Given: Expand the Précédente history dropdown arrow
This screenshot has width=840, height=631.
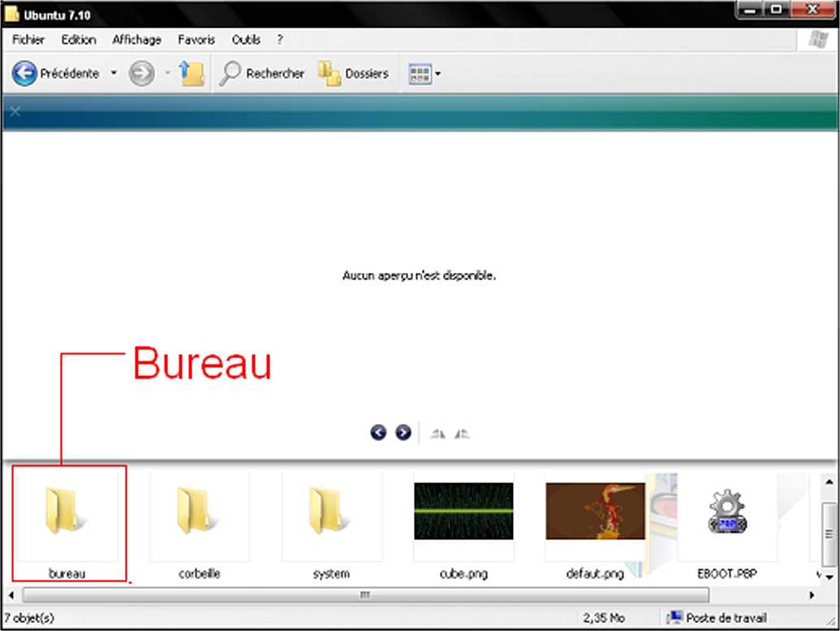Looking at the screenshot, I should click(114, 73).
